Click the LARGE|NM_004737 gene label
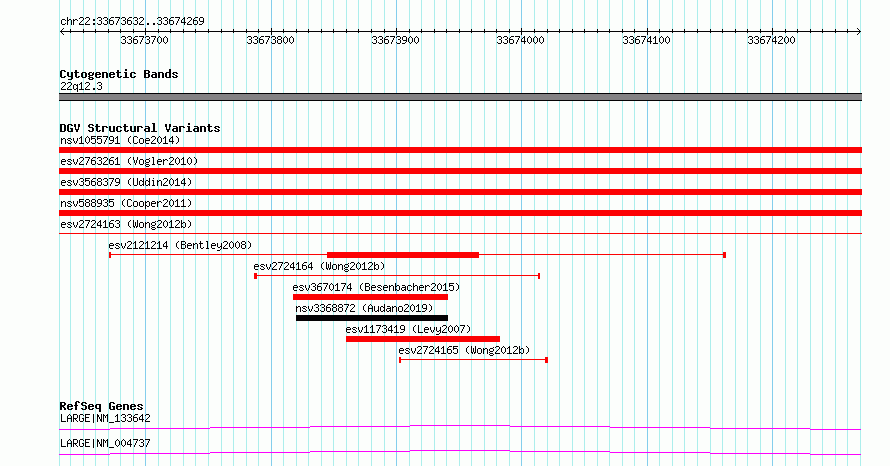 point(106,443)
